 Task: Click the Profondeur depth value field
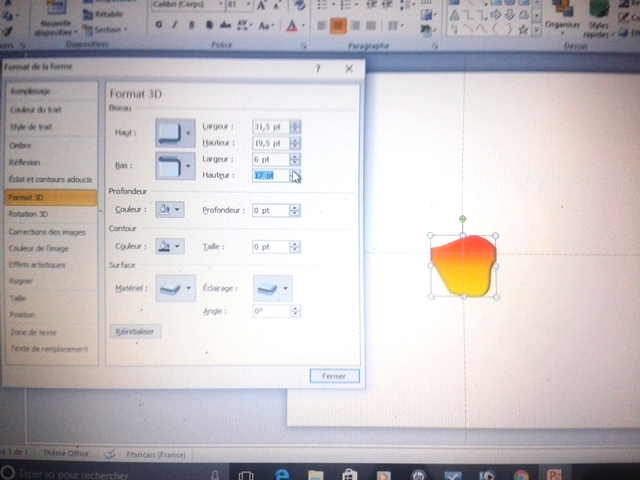(x=270, y=211)
